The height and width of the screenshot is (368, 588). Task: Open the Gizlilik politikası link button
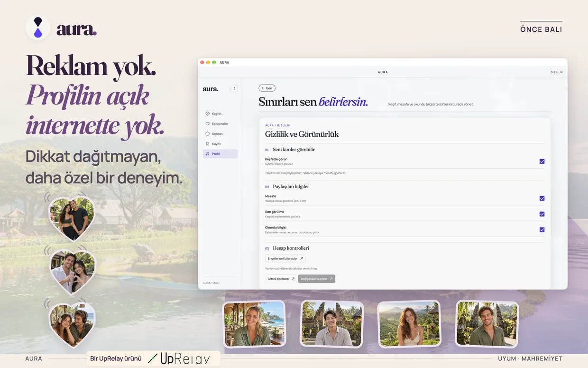(x=281, y=279)
